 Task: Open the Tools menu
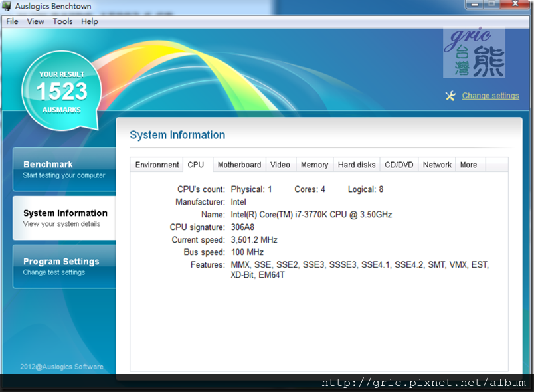point(62,21)
